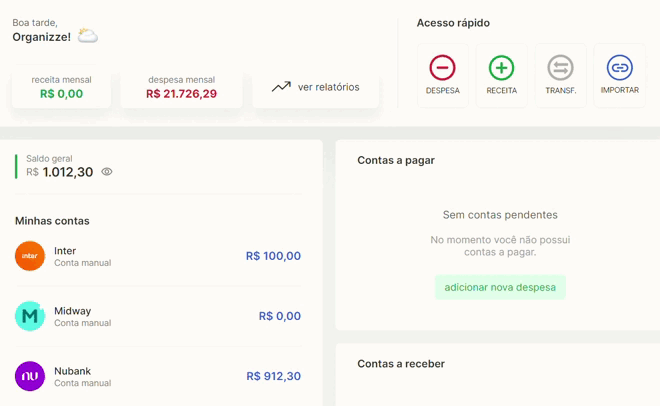Click the purple Nubank logo

[30, 376]
